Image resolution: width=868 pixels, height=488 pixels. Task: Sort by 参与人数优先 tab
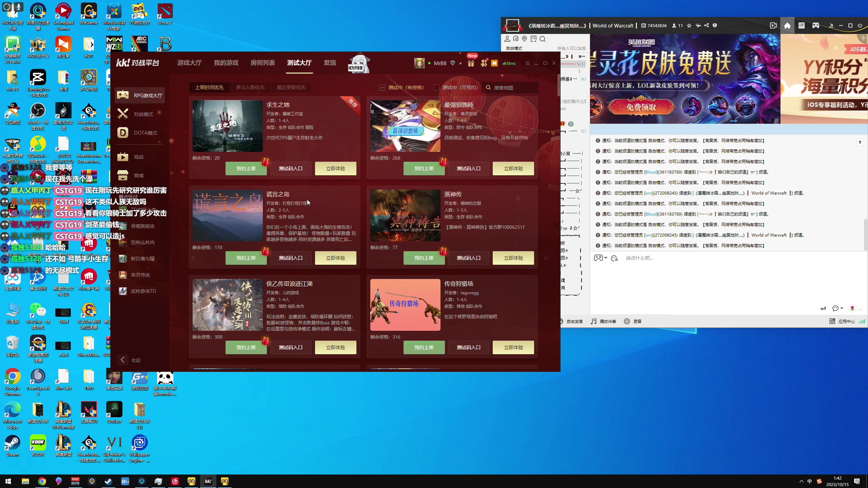(x=250, y=87)
